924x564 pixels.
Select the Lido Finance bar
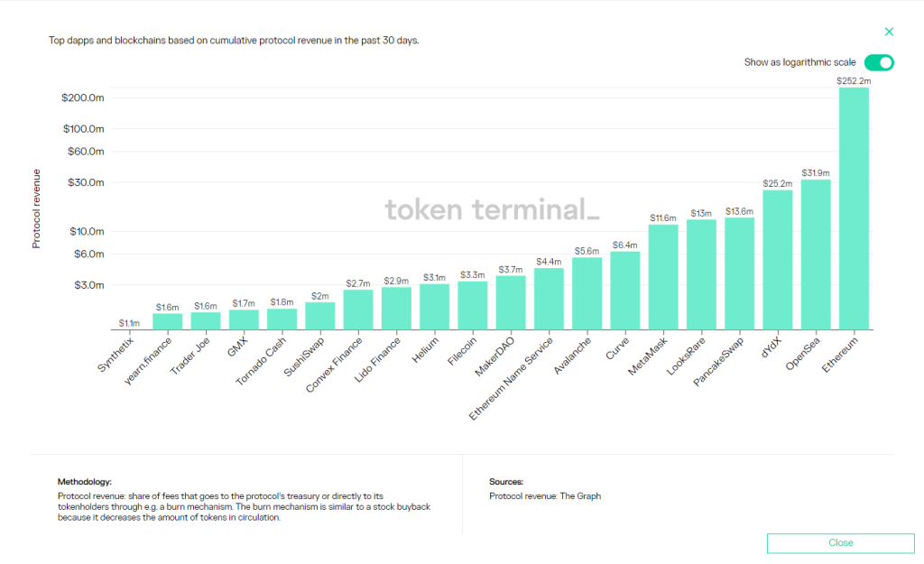(x=396, y=309)
